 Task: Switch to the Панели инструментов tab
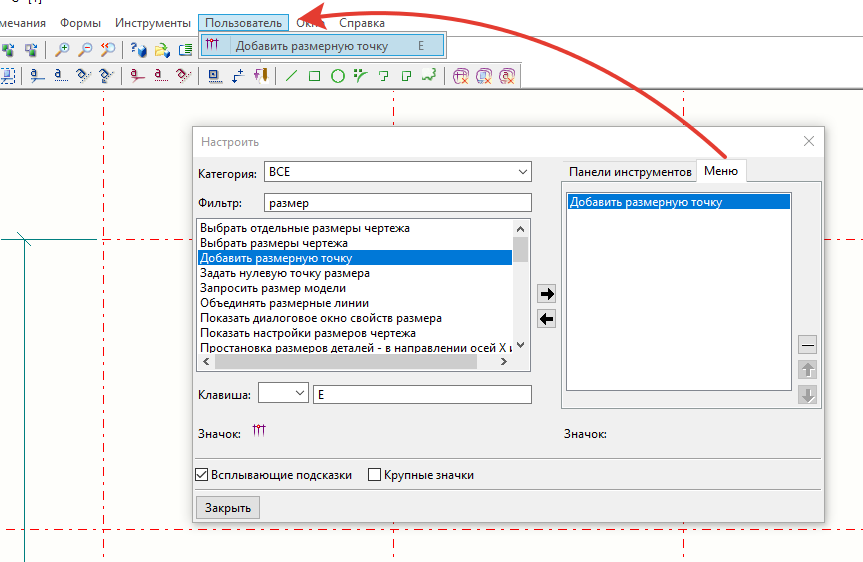[x=630, y=171]
